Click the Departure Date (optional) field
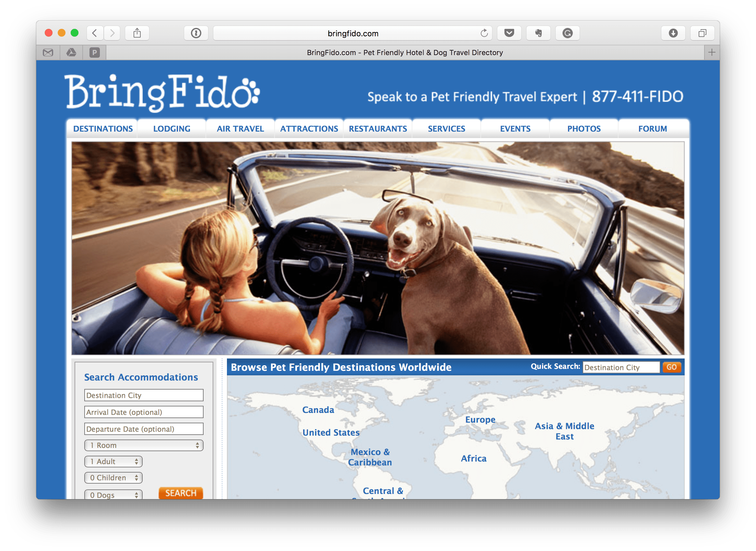 pos(144,429)
